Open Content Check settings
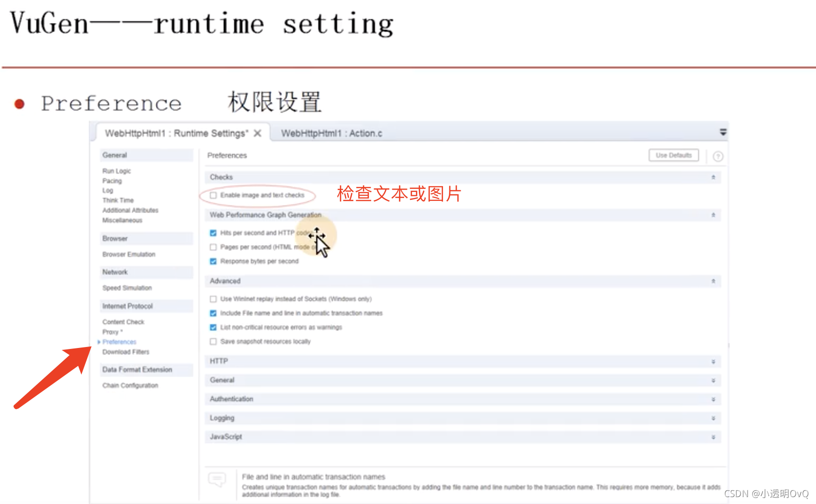Image resolution: width=816 pixels, height=504 pixels. [x=123, y=322]
